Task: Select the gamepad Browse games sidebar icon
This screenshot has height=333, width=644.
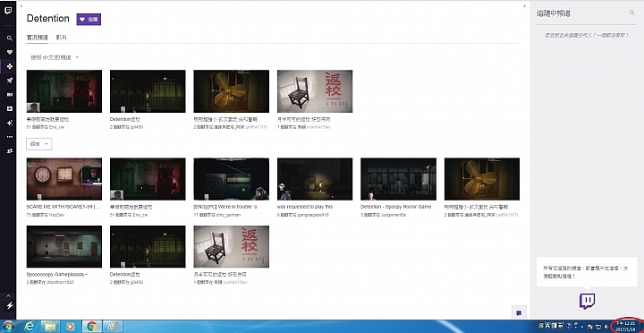Action: 10,66
